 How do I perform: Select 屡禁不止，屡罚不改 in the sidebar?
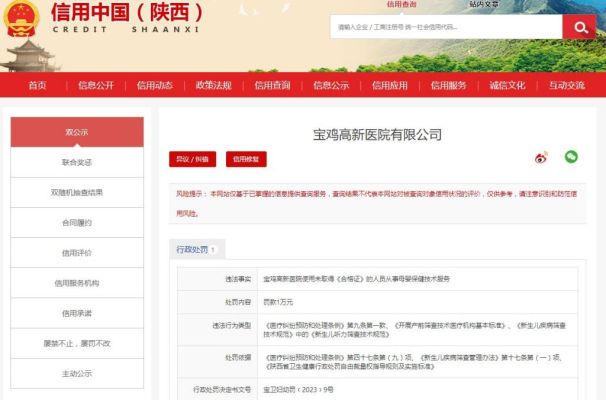[77, 343]
